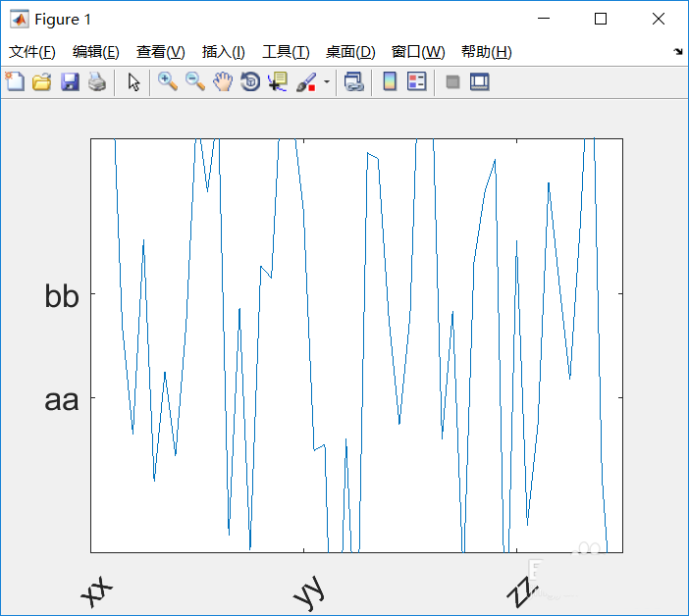The image size is (689, 616).
Task: Click the y-axis tick label bb
Action: point(62,296)
